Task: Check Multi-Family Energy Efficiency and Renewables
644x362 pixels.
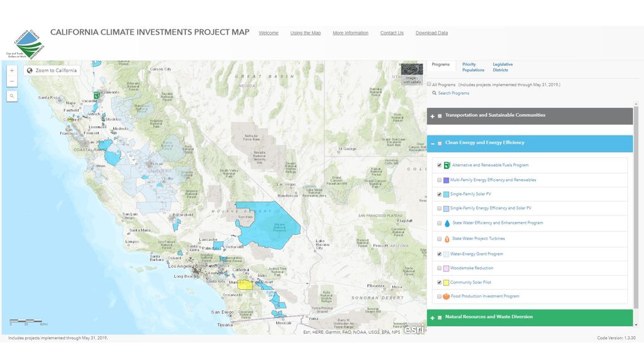Action: click(x=439, y=180)
